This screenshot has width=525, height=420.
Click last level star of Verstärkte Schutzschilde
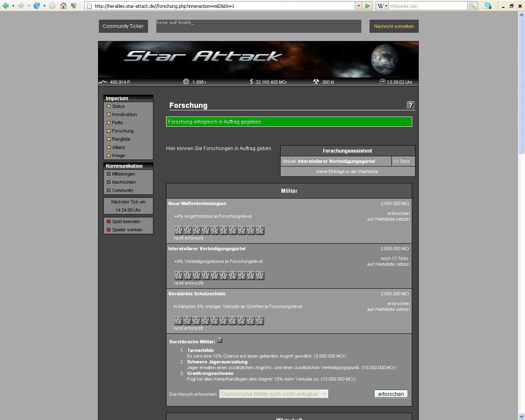coord(260,321)
